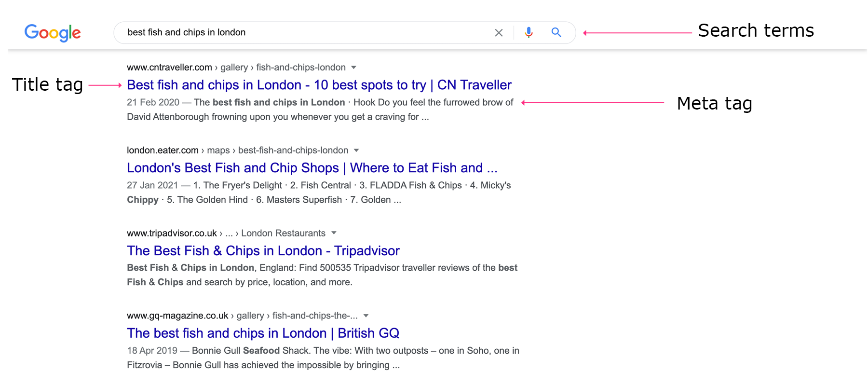Click the magnifying glass search icon
868x386 pixels.
tap(556, 32)
